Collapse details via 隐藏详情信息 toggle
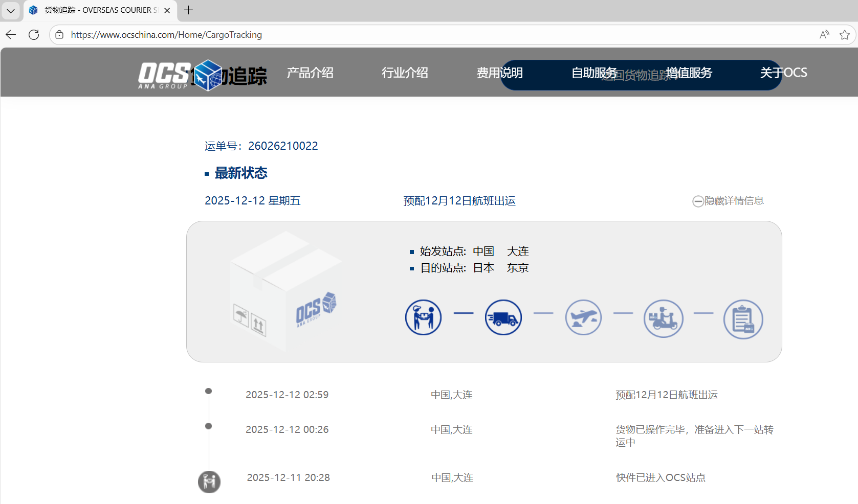The width and height of the screenshot is (858, 504). [x=728, y=201]
